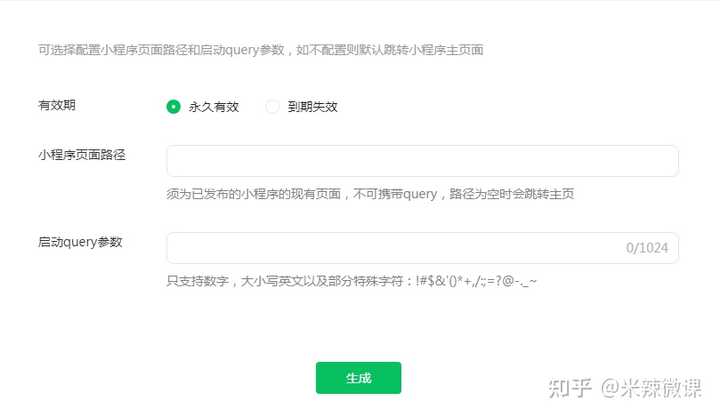Click the @米辣微课 watermark handle
Viewport: 720px width, 417px height.
point(651,388)
